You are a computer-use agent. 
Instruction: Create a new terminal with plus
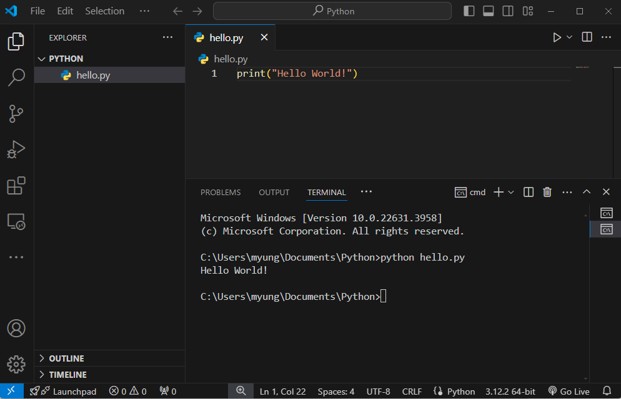coord(499,192)
